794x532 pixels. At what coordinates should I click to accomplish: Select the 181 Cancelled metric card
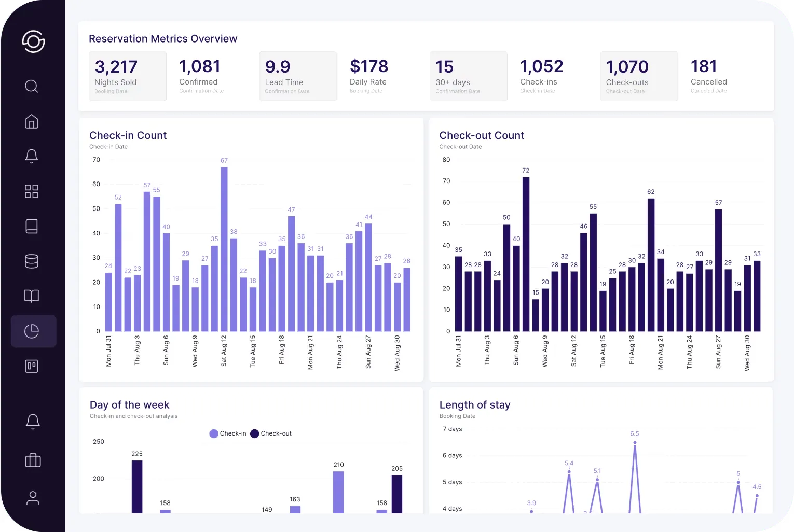pyautogui.click(x=709, y=76)
